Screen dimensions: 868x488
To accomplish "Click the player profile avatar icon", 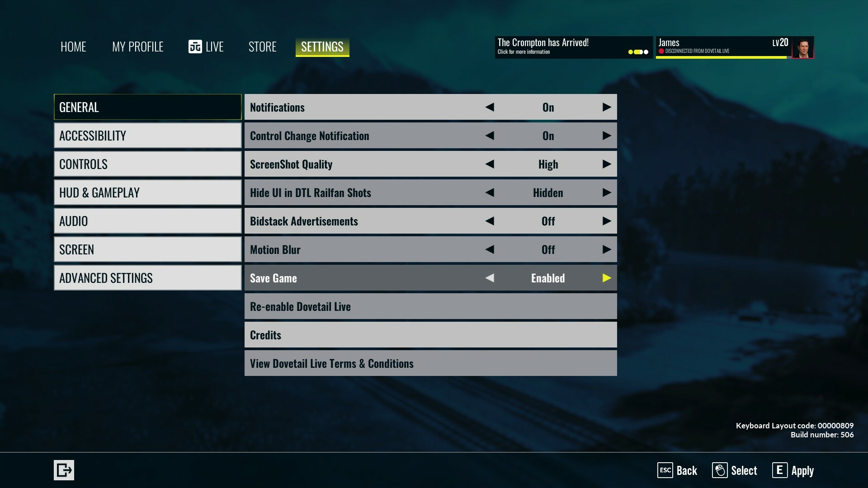I will click(x=802, y=47).
